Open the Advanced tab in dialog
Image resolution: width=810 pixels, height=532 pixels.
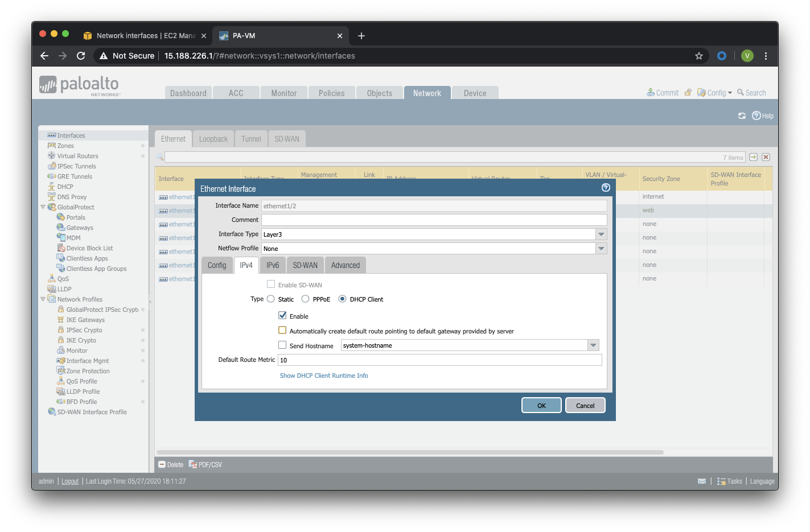(x=346, y=265)
